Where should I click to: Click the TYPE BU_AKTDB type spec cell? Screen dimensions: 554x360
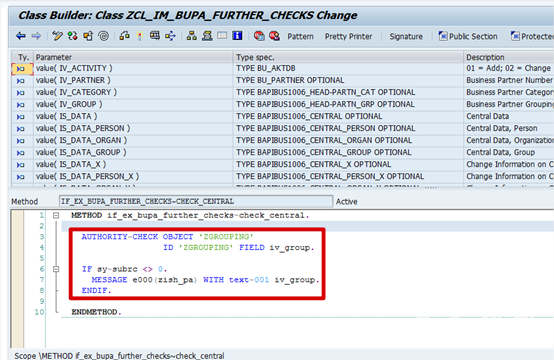(x=348, y=69)
